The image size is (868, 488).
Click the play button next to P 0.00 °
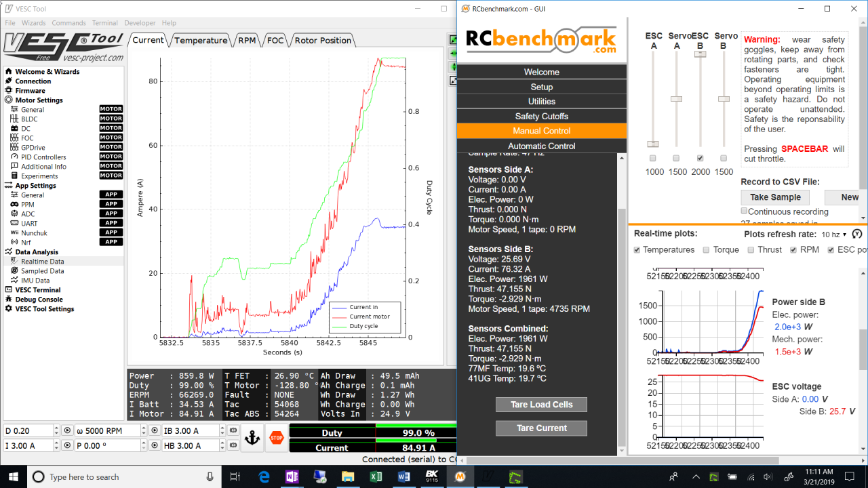click(153, 445)
